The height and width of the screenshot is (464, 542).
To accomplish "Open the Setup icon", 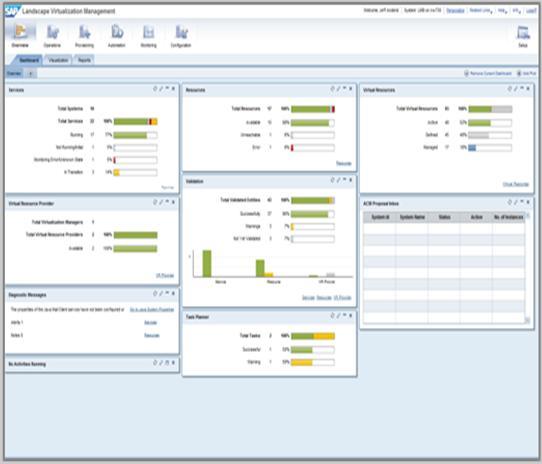I will coord(523,33).
